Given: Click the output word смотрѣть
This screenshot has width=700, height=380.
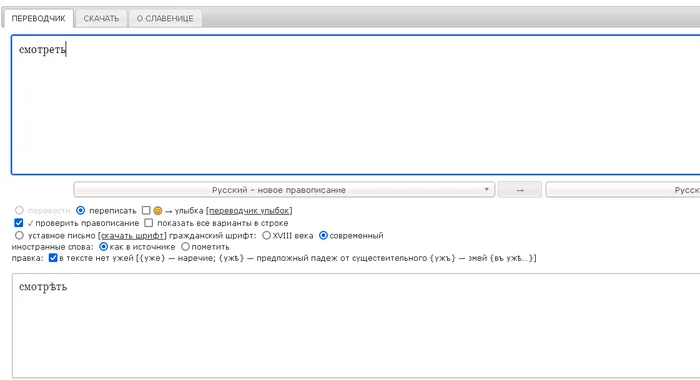Looking at the screenshot, I should (43, 287).
